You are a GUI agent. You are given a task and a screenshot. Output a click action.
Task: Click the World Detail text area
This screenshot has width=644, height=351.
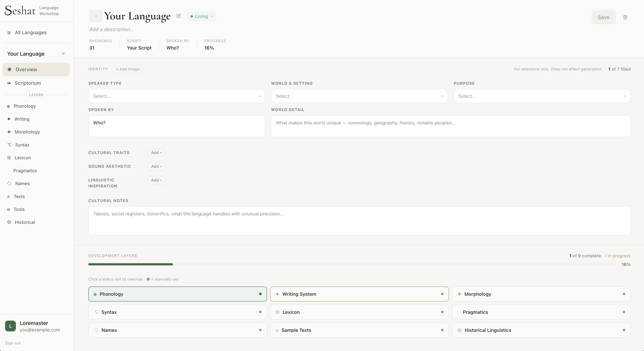pyautogui.click(x=451, y=126)
